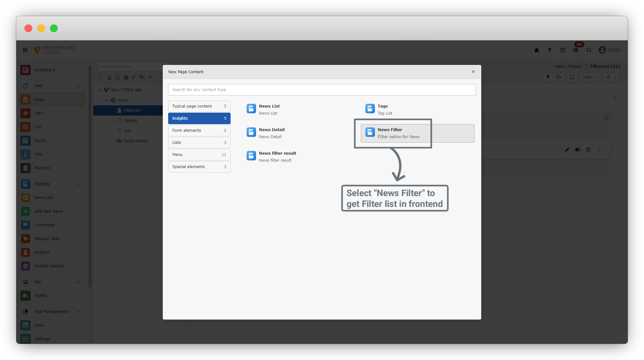
Task: Open the Recycler module
Action: pyautogui.click(x=42, y=168)
